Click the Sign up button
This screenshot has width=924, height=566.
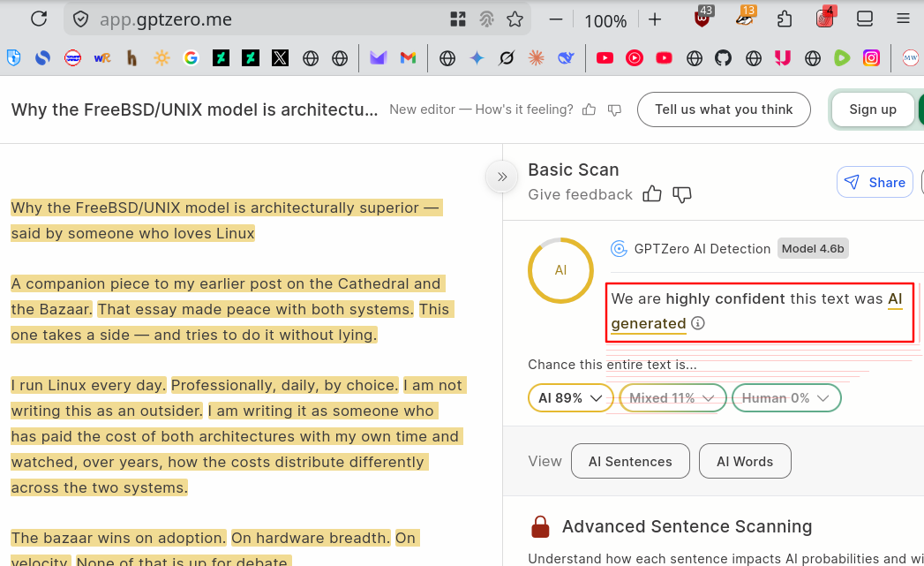(x=873, y=109)
